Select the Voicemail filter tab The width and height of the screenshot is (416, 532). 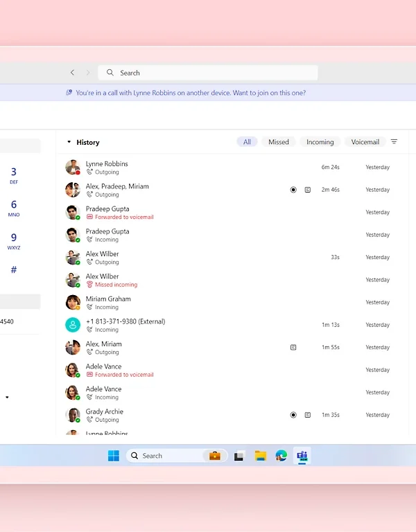click(365, 142)
